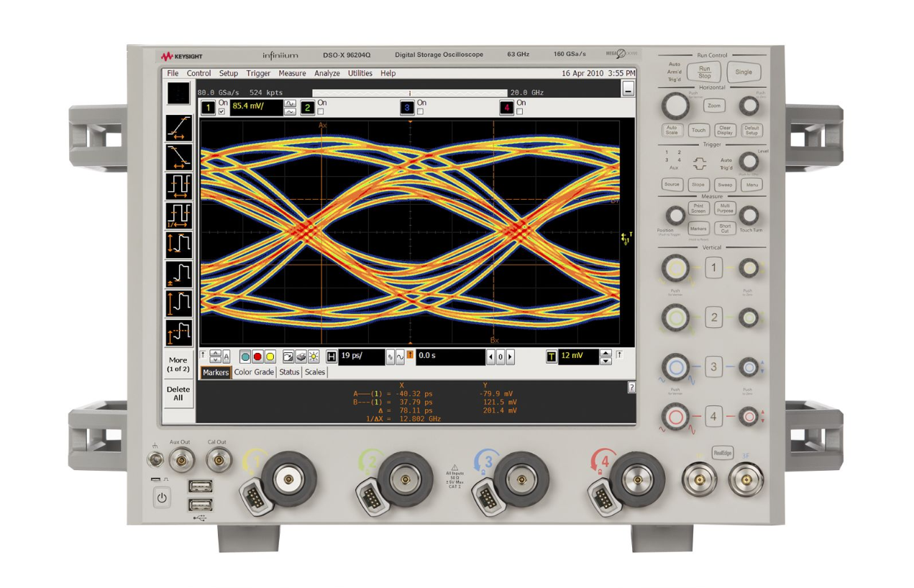Click the print icon in bottom toolbar
Viewport: 914px width, 588px height.
[x=301, y=357]
